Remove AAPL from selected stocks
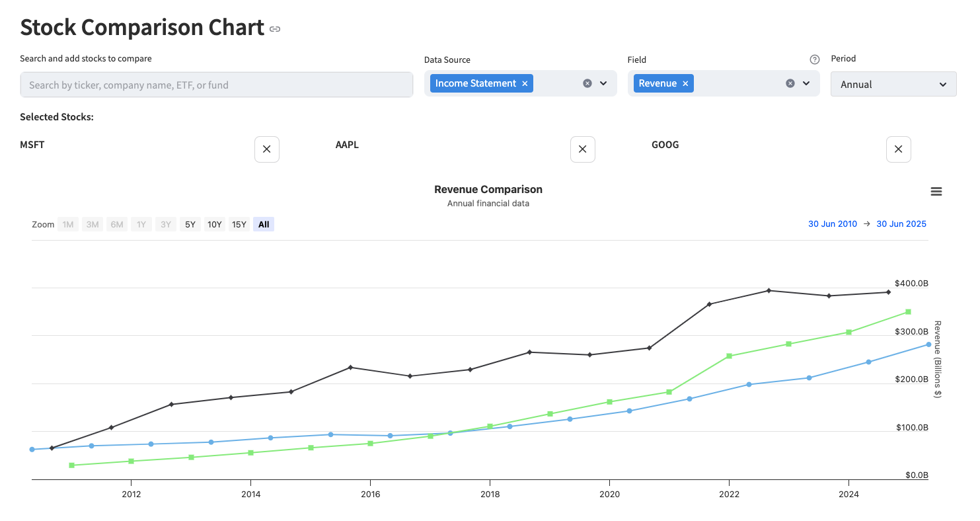The width and height of the screenshot is (980, 521). [x=583, y=149]
